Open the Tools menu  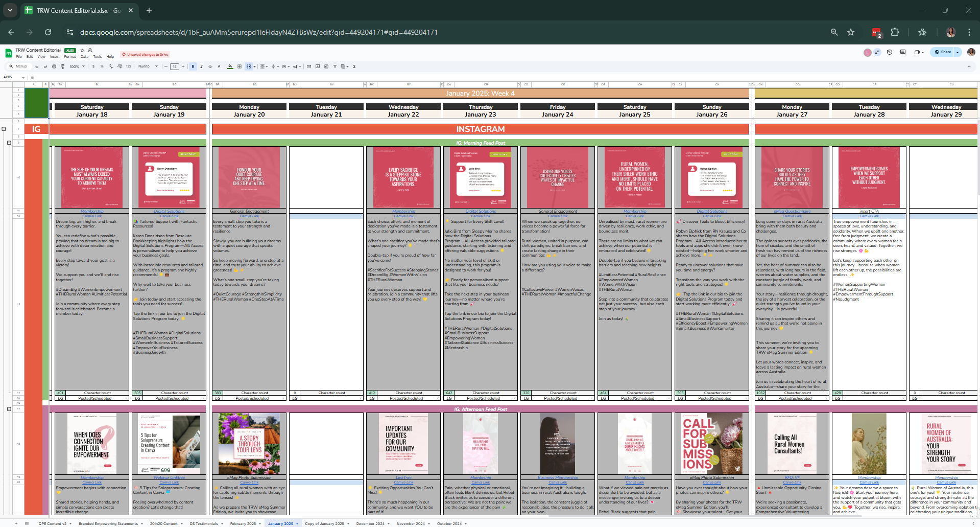click(x=98, y=57)
